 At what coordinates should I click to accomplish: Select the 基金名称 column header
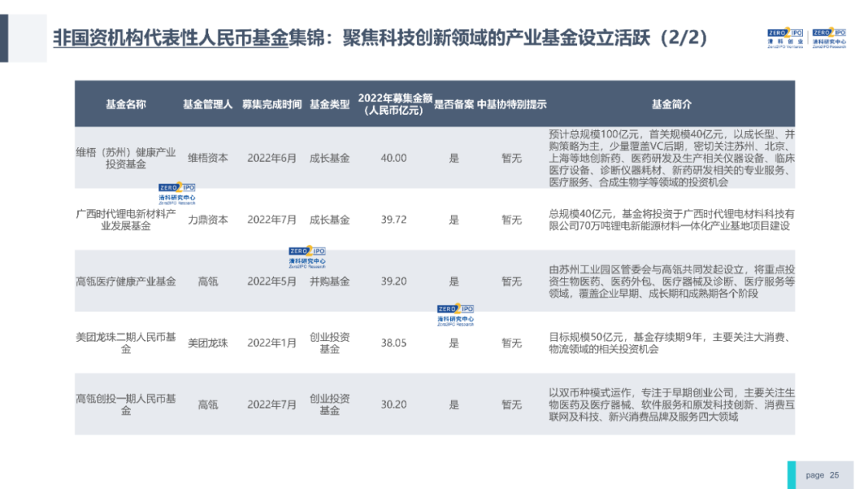pyautogui.click(x=125, y=104)
